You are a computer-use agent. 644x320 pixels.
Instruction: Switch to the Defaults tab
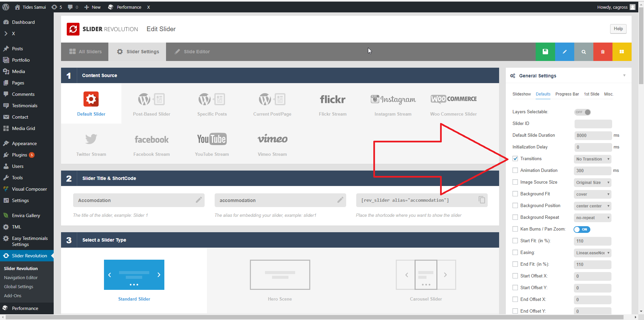543,94
